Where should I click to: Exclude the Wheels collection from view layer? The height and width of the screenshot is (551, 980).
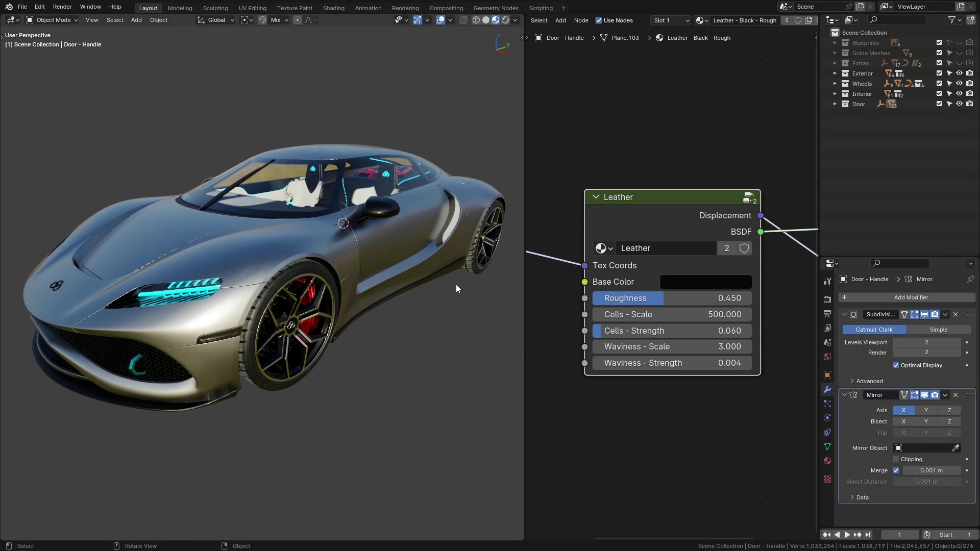pyautogui.click(x=939, y=84)
